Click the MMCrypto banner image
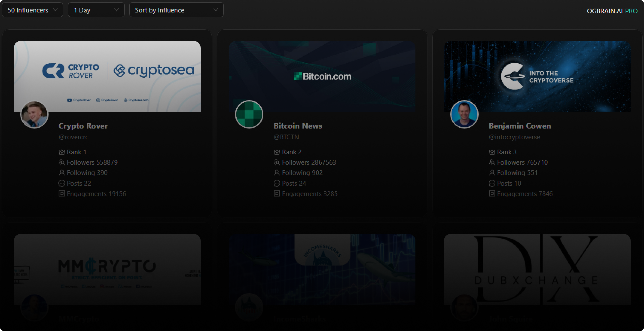 107,269
